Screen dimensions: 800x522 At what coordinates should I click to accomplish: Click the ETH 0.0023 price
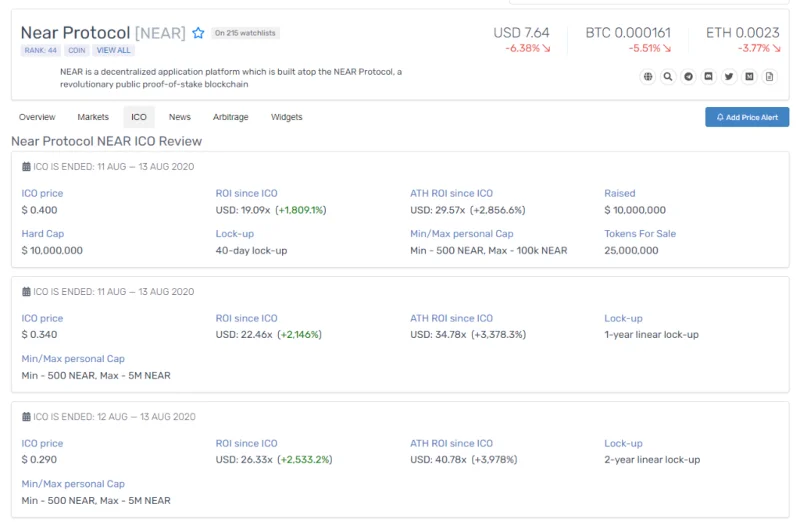[x=742, y=33]
